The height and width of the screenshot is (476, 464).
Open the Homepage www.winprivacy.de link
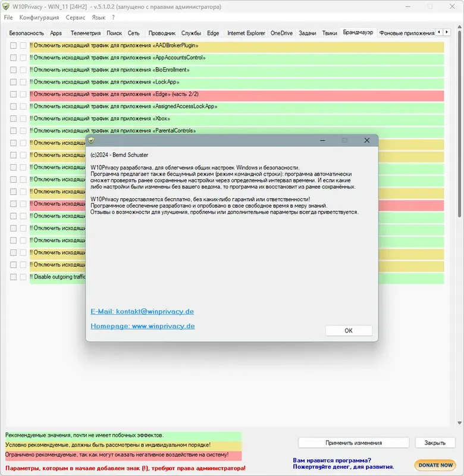(143, 326)
